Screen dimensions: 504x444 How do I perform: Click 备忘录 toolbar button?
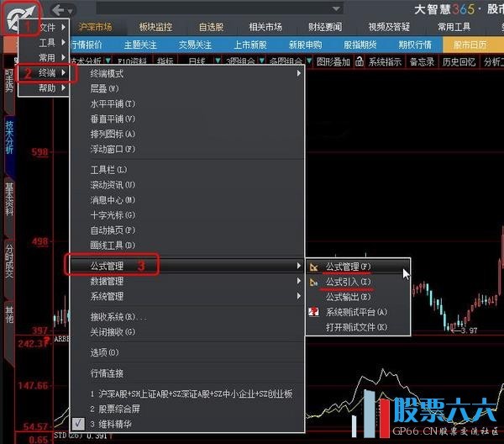point(422,61)
